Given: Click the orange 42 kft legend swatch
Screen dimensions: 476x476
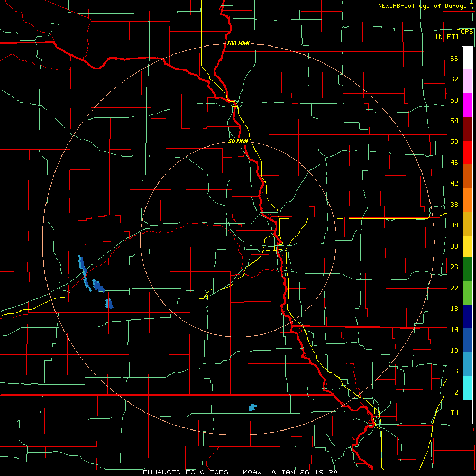Looking at the screenshot, I should coord(467,200).
